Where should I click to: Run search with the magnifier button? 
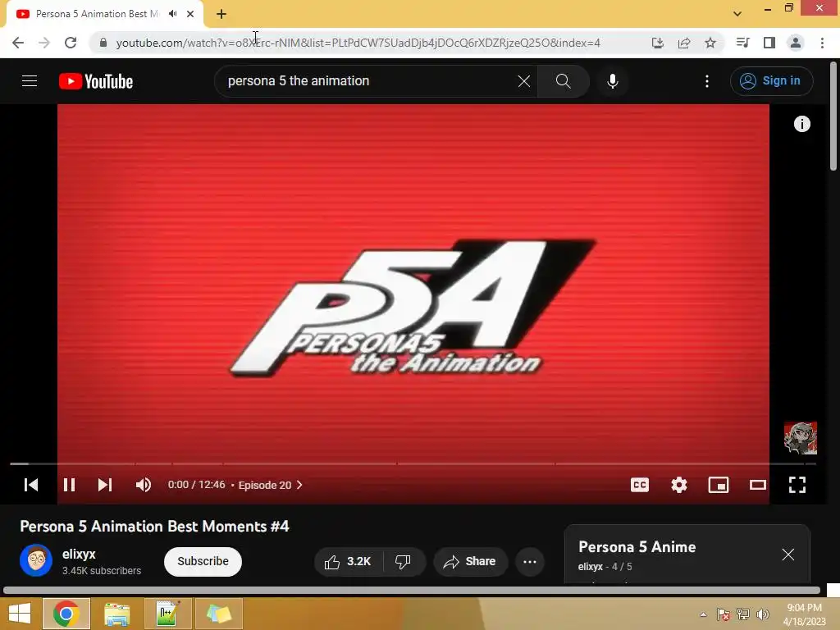563,81
